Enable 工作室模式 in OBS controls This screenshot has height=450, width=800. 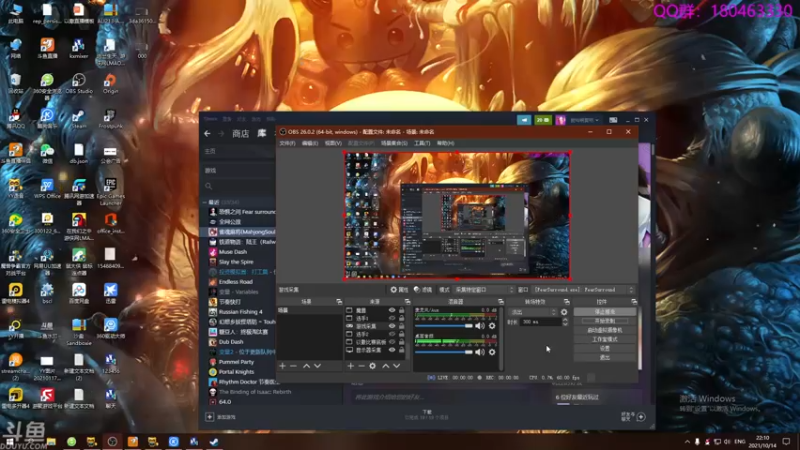pyautogui.click(x=605, y=339)
